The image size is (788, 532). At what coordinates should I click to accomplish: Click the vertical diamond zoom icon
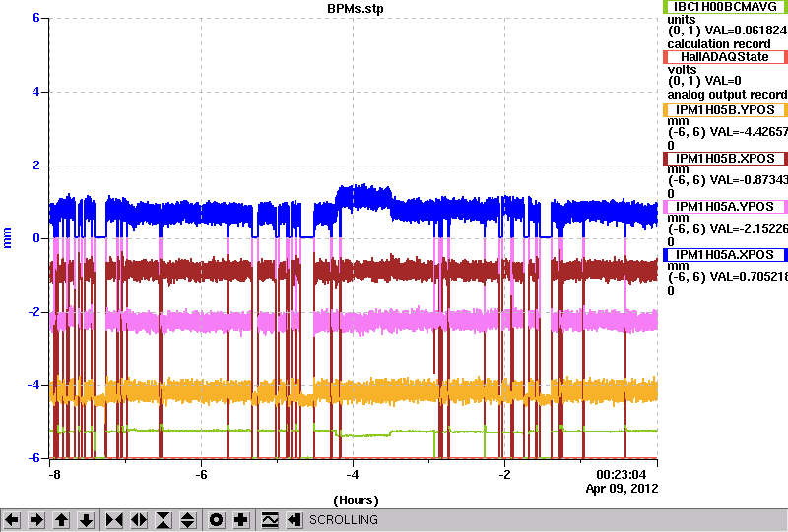pos(188,520)
